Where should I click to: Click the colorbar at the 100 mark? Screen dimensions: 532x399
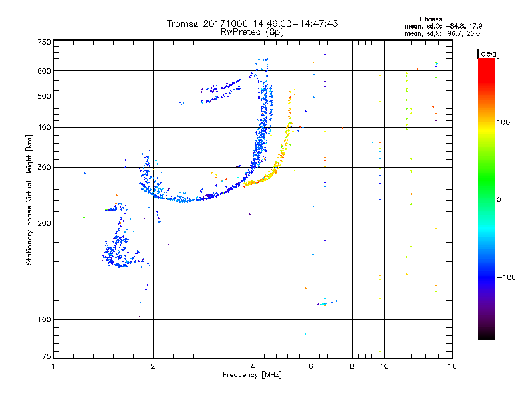coord(487,122)
